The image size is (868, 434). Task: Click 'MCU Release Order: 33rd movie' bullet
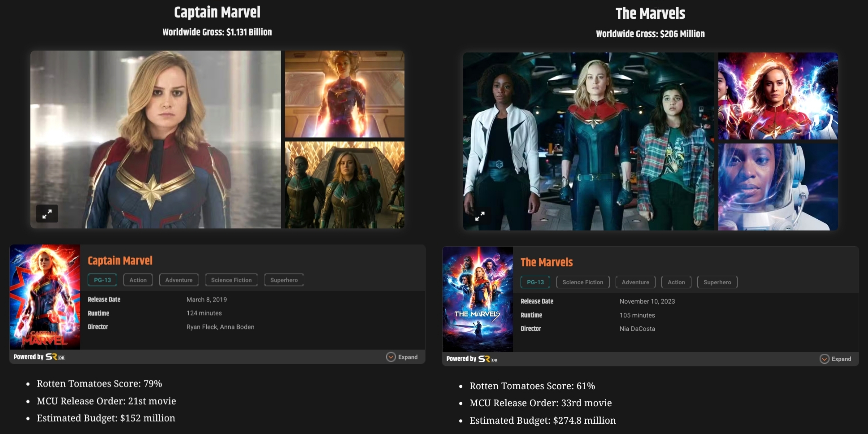541,403
